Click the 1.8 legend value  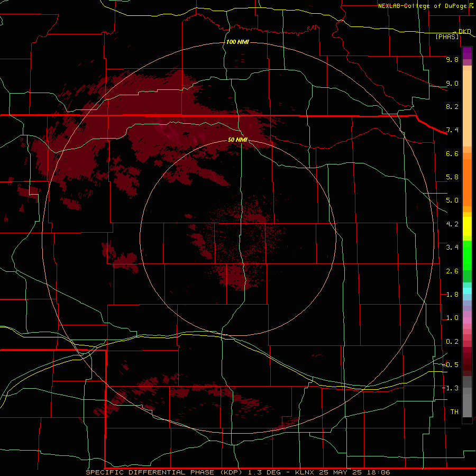coord(452,295)
